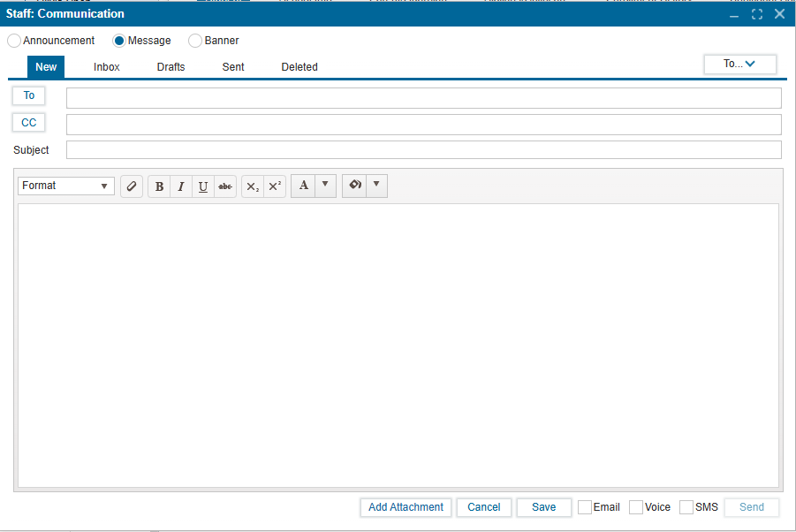This screenshot has width=796, height=532.
Task: Apply subscript formatting
Action: click(x=253, y=186)
